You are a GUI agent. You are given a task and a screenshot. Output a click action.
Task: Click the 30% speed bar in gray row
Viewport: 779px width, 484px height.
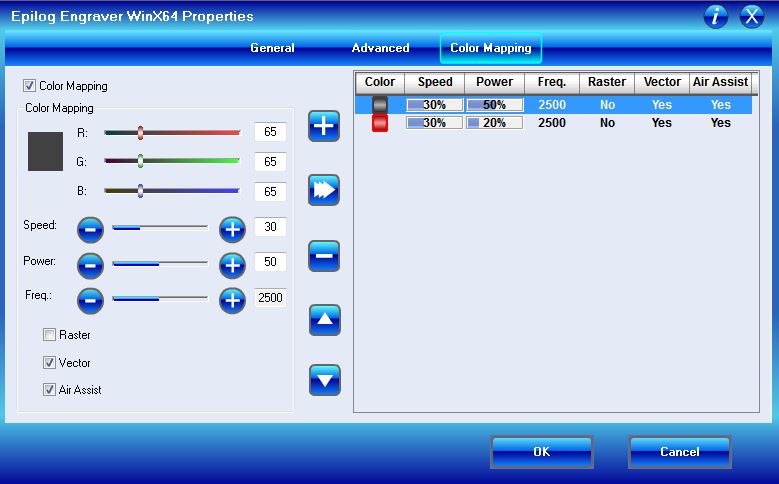tap(434, 105)
